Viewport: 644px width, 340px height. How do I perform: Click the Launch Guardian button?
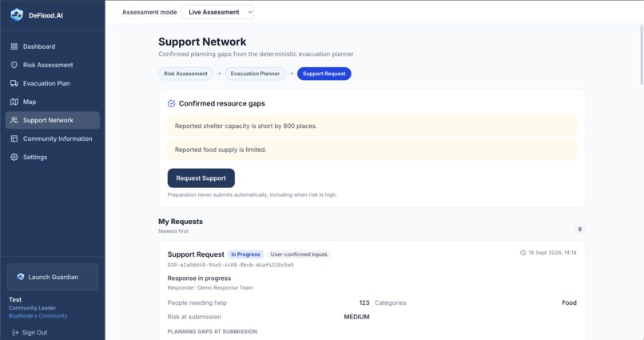pos(53,277)
